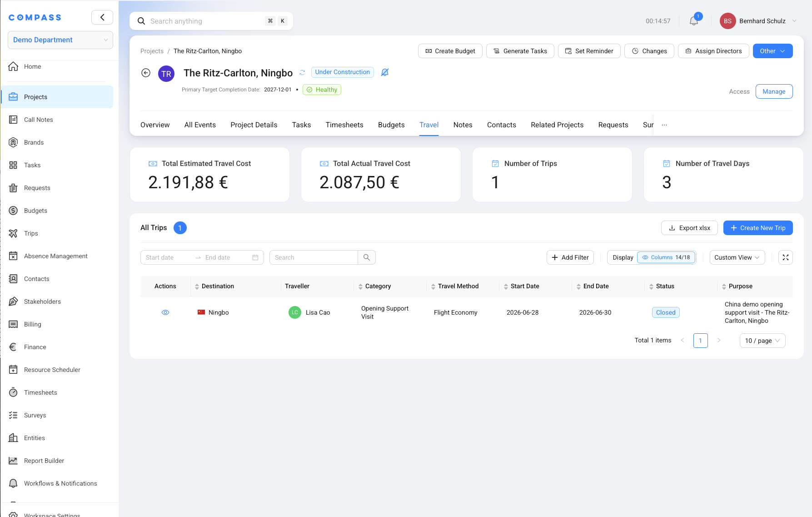Open the Demo Department dropdown
812x517 pixels.
(60, 40)
